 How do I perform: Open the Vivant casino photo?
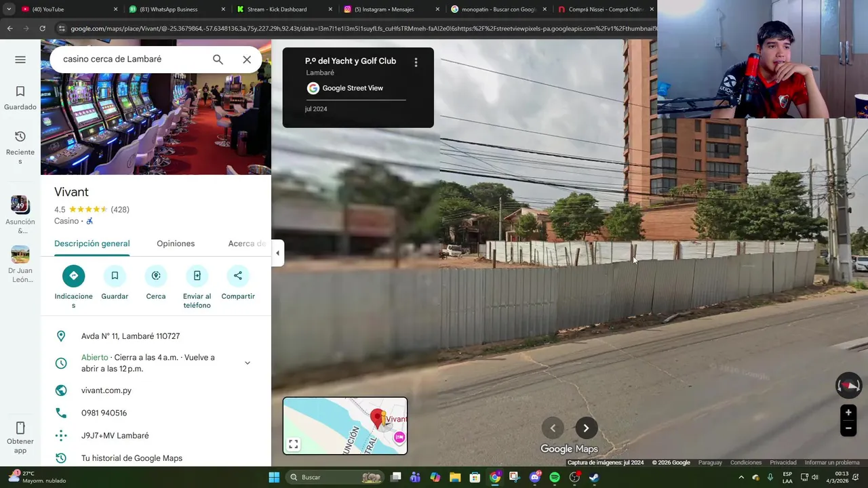click(156, 107)
